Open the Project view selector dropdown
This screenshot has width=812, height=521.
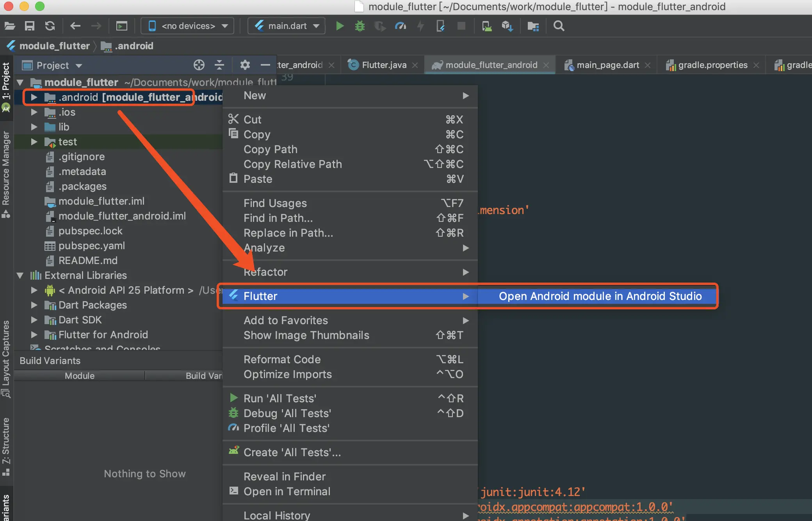[x=52, y=65]
